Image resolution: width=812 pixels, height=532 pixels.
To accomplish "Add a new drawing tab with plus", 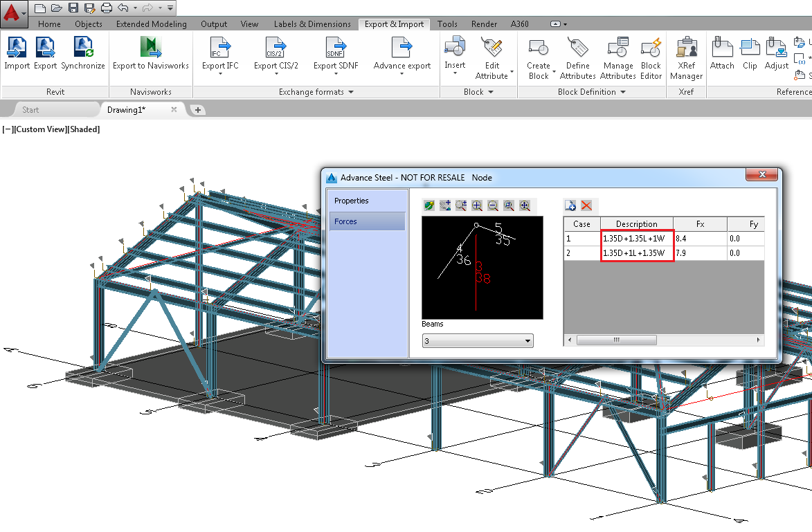I will click(x=198, y=110).
